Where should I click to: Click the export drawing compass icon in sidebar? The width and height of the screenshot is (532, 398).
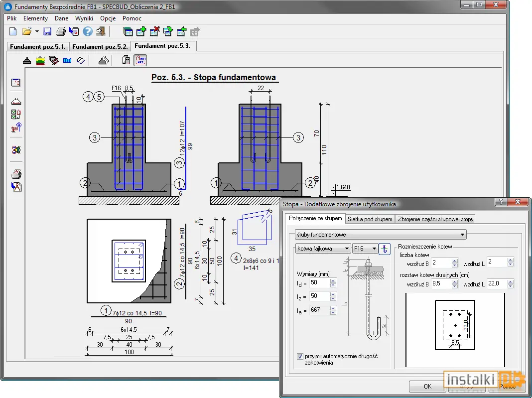16,187
